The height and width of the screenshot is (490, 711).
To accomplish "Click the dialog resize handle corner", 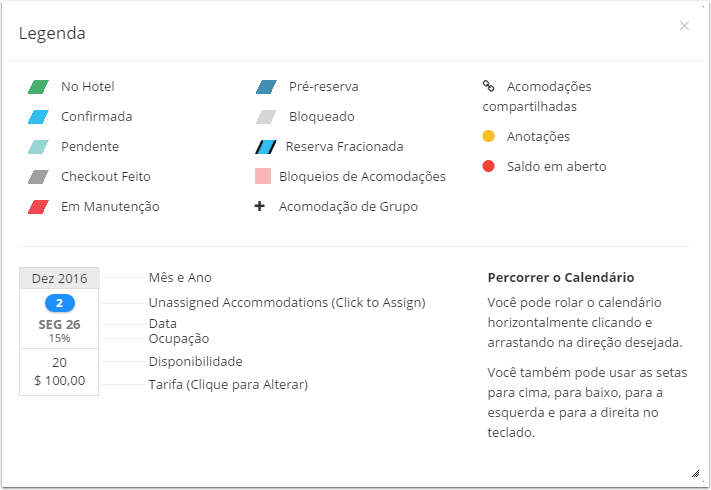I will [696, 474].
